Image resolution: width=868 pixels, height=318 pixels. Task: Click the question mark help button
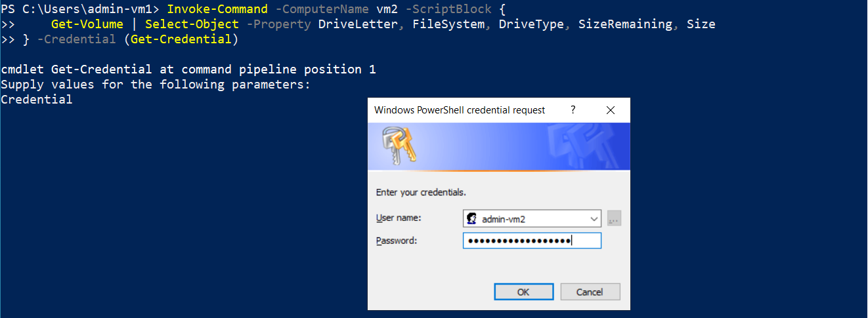click(573, 110)
